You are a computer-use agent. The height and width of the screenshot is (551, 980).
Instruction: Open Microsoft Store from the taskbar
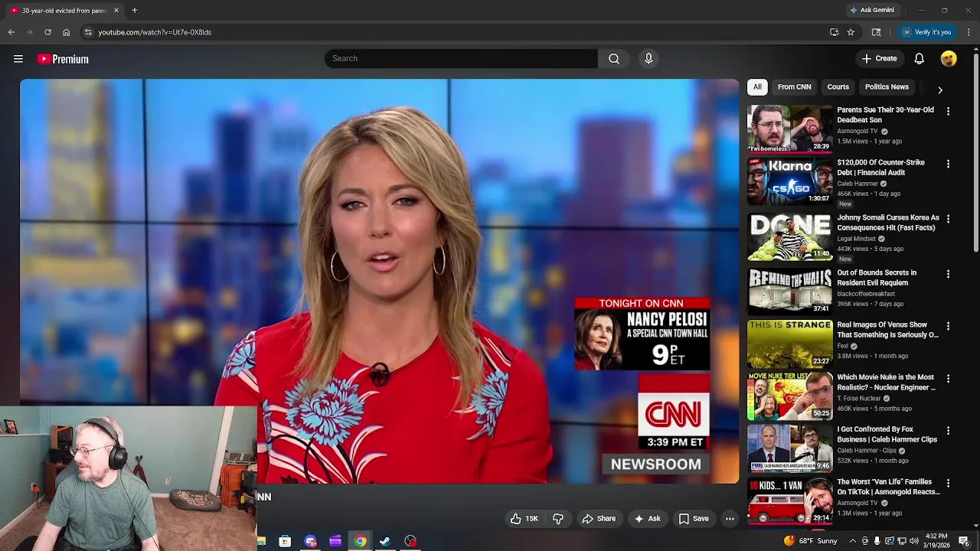[285, 541]
